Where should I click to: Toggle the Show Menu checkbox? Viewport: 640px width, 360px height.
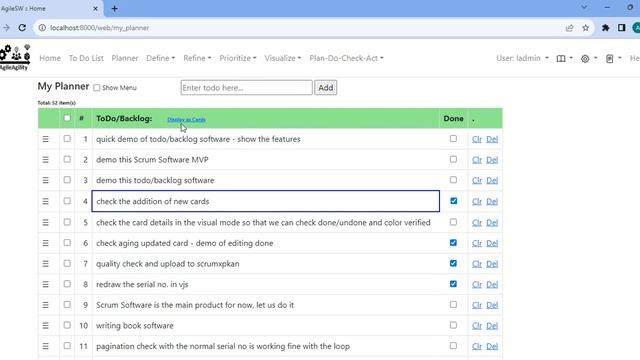point(97,88)
